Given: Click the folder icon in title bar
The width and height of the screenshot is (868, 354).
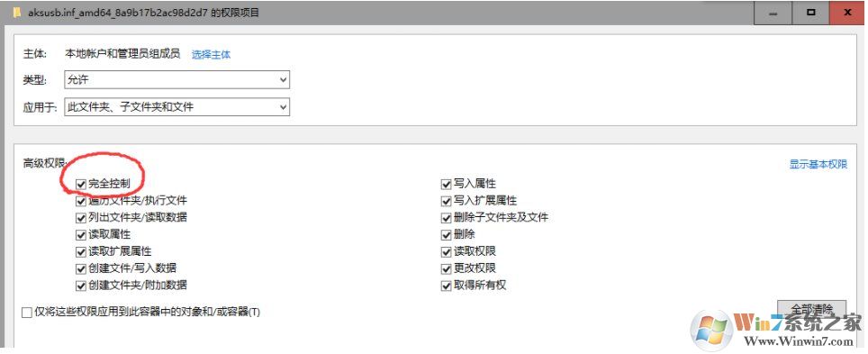Looking at the screenshot, I should pyautogui.click(x=17, y=12).
